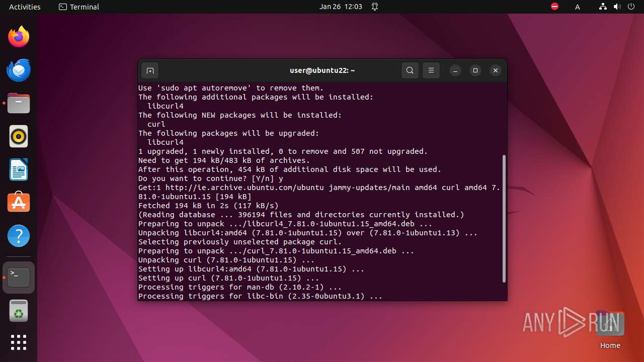Open Ubuntu Software center
644x362 pixels.
pyautogui.click(x=19, y=203)
